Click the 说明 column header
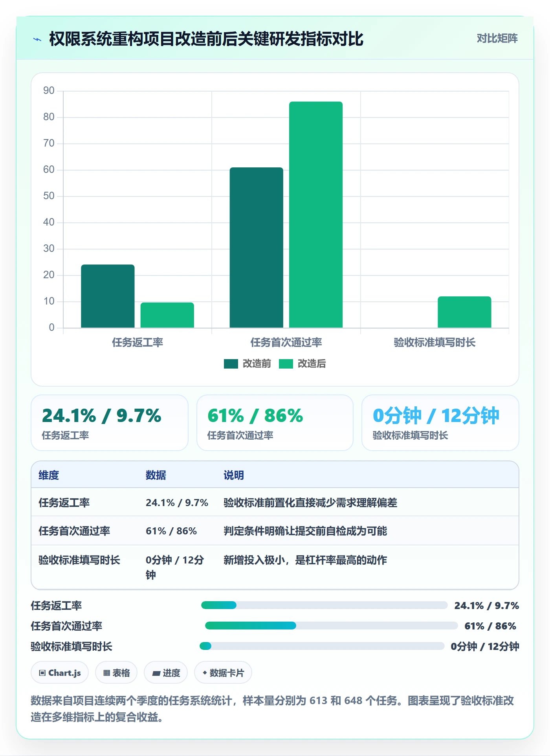Image resolution: width=550 pixels, height=756 pixels. 234,475
